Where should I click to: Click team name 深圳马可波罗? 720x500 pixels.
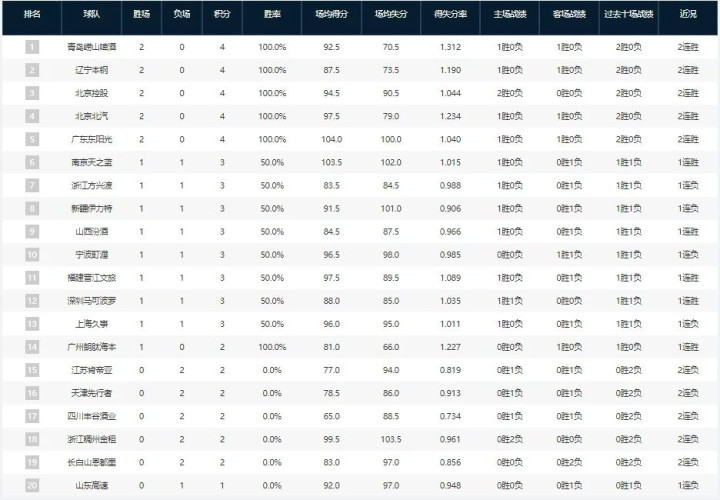coord(92,300)
